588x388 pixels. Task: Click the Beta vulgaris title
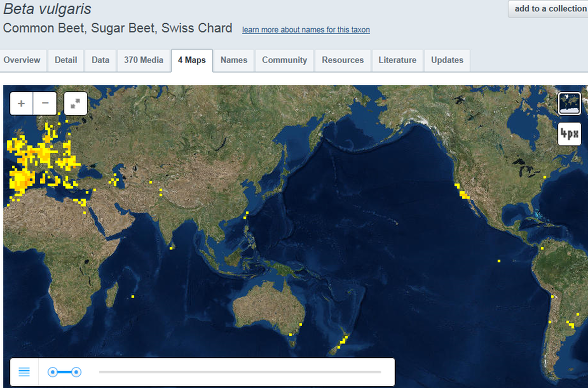point(47,9)
